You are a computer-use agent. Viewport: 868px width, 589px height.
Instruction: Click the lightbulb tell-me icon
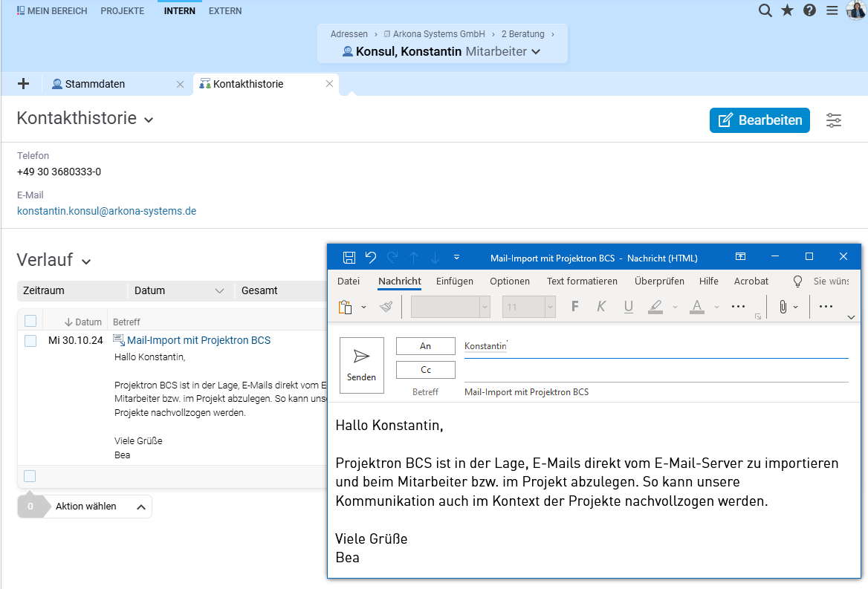797,282
